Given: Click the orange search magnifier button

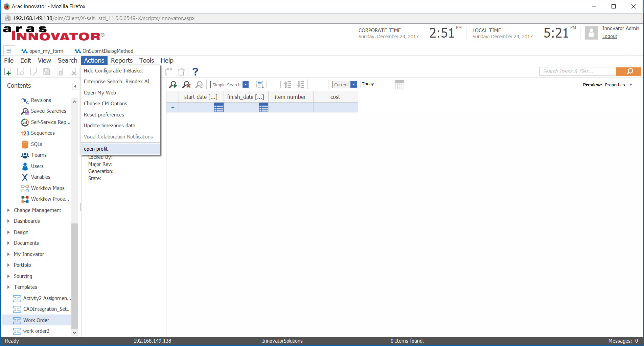Looking at the screenshot, I should tap(628, 71).
